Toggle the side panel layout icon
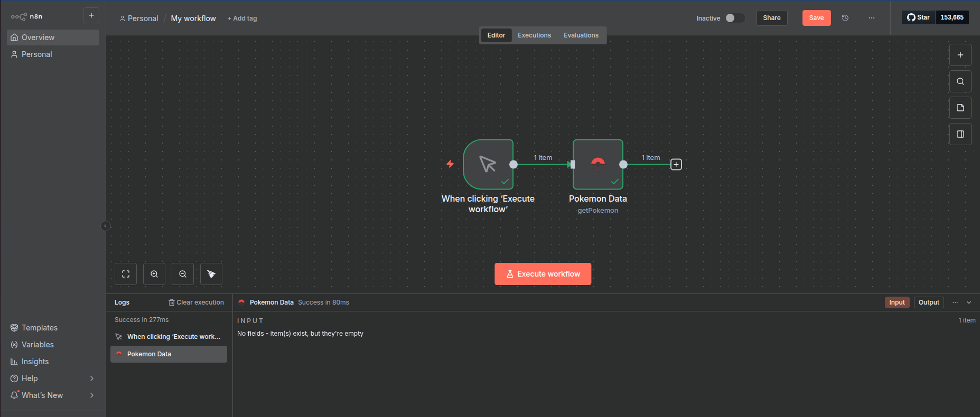This screenshot has height=417, width=980. (x=960, y=134)
